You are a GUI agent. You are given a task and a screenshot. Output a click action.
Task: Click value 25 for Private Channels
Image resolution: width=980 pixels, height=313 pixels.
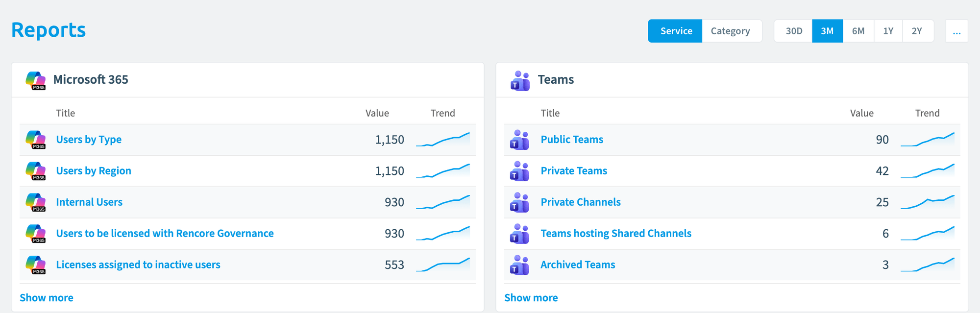click(x=882, y=202)
